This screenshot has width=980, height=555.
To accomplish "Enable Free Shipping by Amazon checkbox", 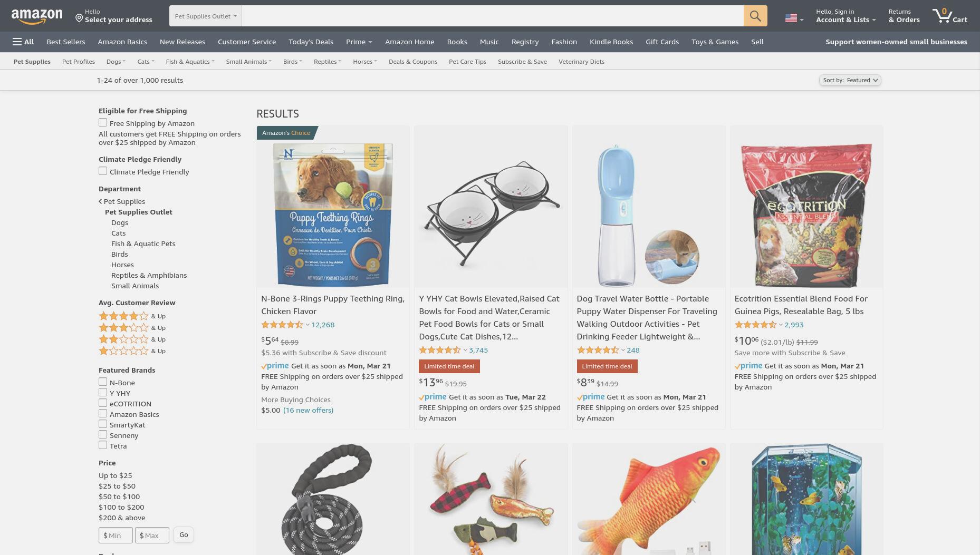I will [x=103, y=123].
